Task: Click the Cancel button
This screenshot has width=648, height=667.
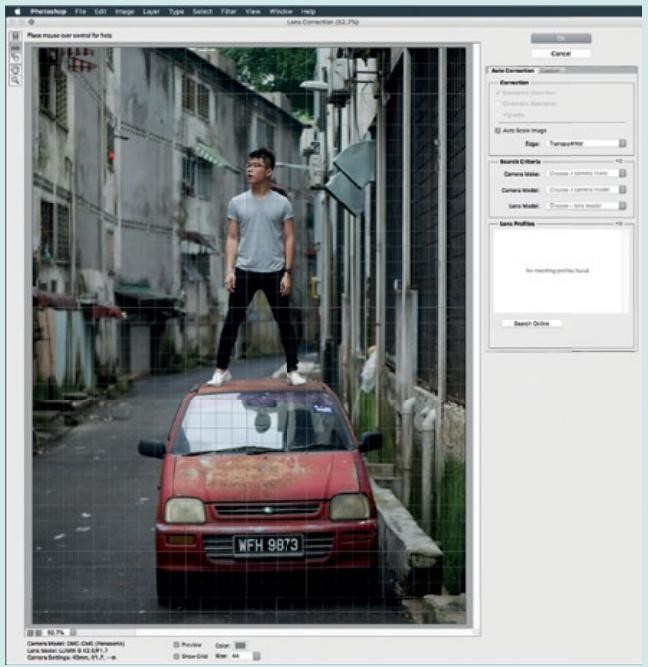Action: tap(561, 54)
